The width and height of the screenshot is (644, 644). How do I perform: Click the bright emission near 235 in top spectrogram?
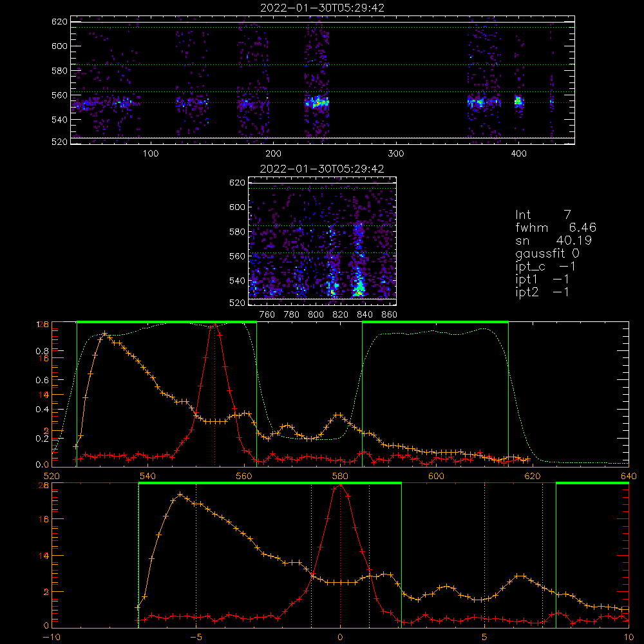click(317, 102)
